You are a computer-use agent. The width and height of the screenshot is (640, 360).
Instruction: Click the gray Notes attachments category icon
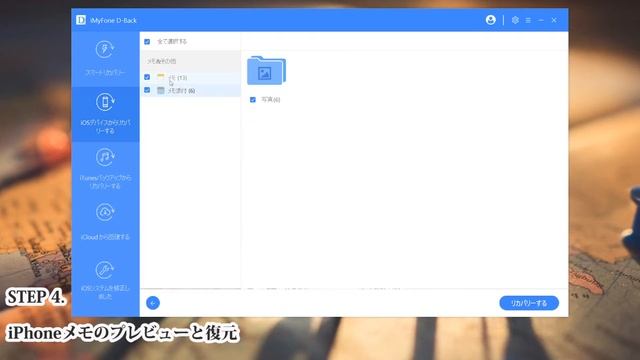tap(161, 90)
